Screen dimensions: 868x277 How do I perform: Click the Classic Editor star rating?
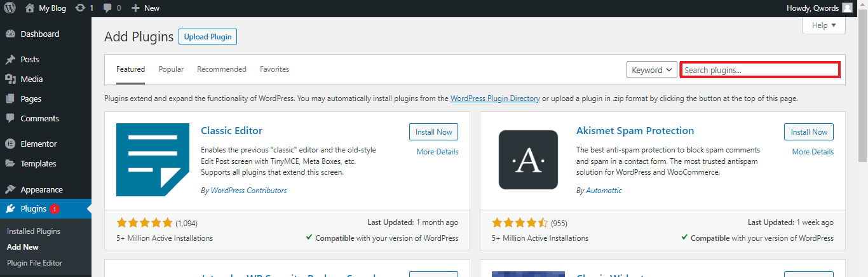(145, 223)
